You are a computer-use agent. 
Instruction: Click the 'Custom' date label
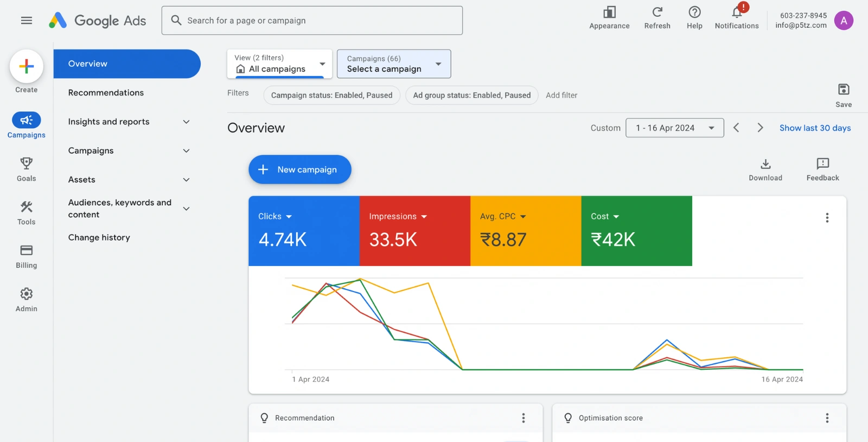point(605,128)
